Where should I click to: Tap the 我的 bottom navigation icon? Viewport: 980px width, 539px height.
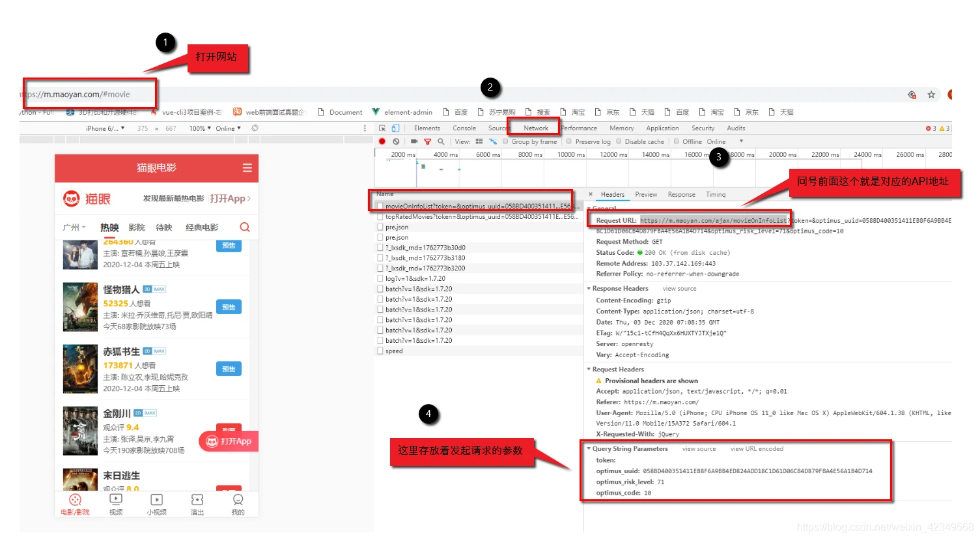pos(238,500)
